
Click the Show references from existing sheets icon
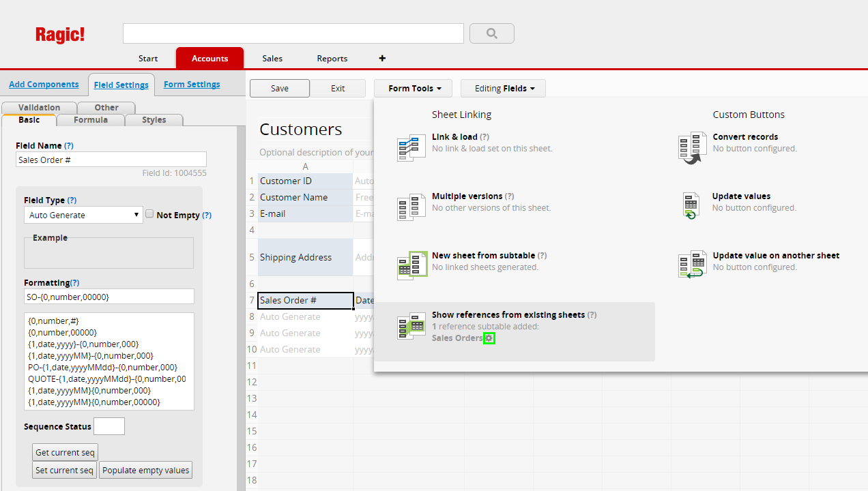(x=411, y=325)
